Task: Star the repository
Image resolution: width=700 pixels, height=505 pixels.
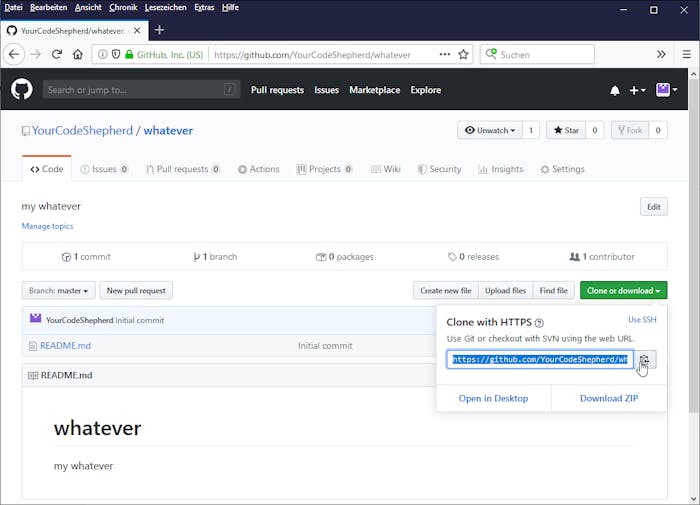Action: point(566,130)
